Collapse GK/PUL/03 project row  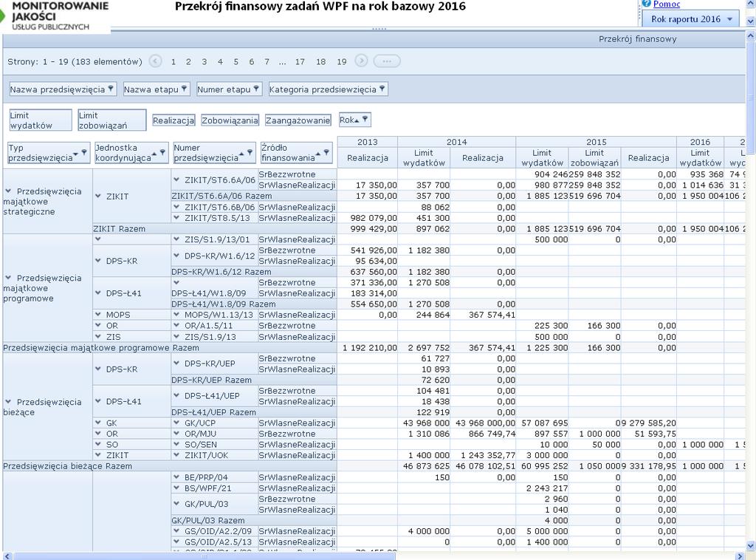point(176,504)
